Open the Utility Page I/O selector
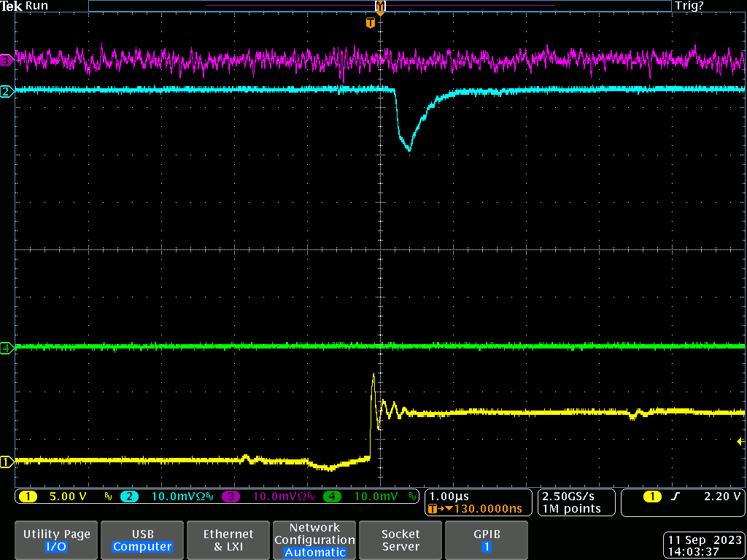The image size is (747, 560). coord(56,540)
